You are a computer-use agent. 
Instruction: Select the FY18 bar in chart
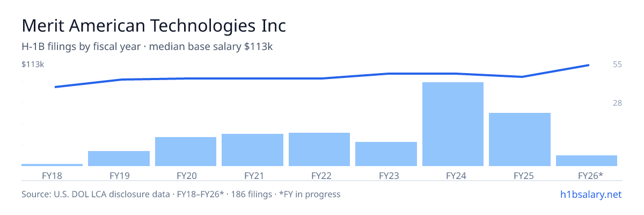[52, 165]
